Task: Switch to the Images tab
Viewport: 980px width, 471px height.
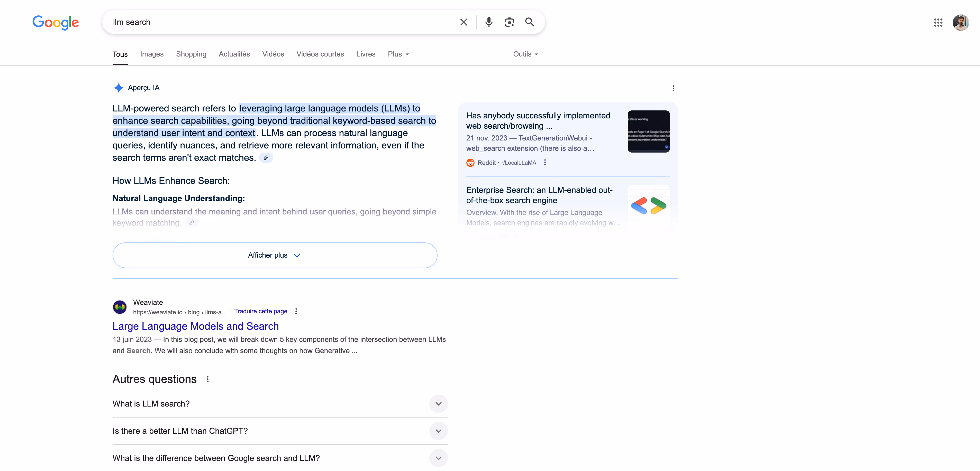Action: tap(152, 54)
